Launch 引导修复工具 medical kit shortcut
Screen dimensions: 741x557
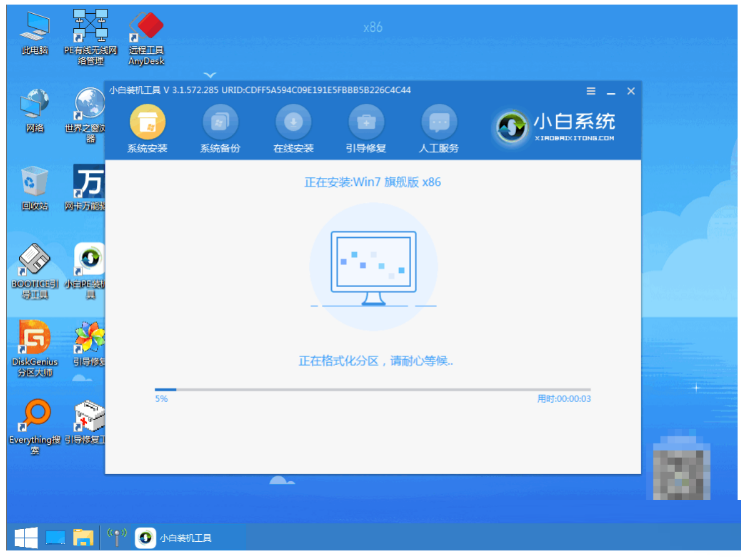click(86, 421)
